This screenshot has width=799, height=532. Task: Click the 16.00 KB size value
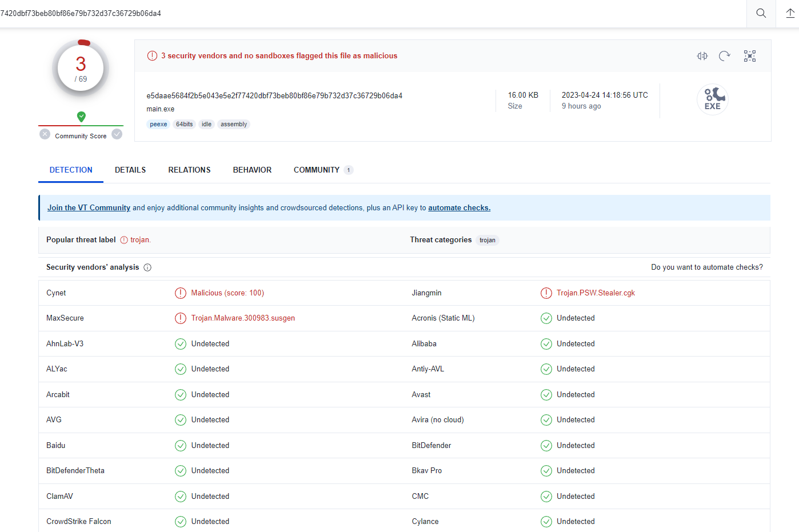pyautogui.click(x=523, y=95)
